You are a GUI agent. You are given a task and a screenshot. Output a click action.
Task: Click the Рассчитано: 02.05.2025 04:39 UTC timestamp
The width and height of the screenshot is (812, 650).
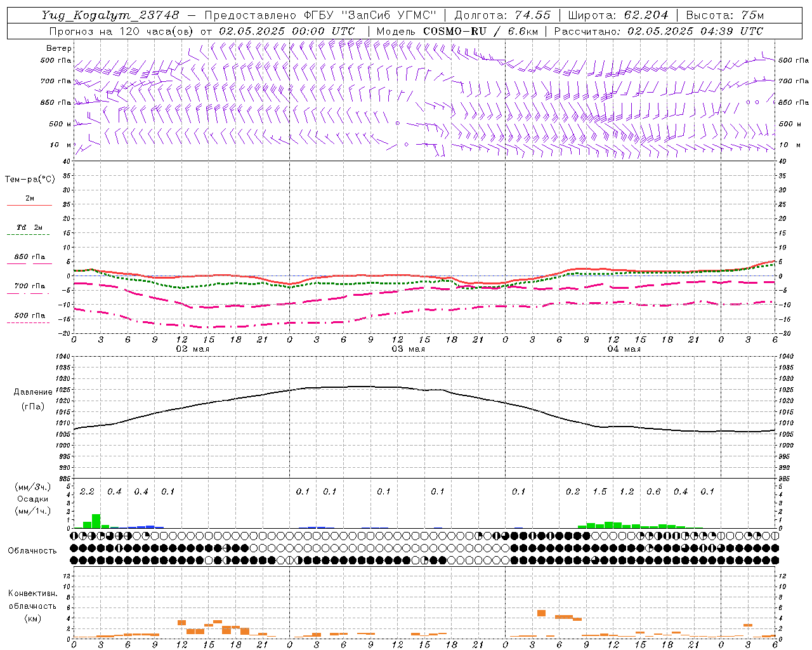click(658, 31)
